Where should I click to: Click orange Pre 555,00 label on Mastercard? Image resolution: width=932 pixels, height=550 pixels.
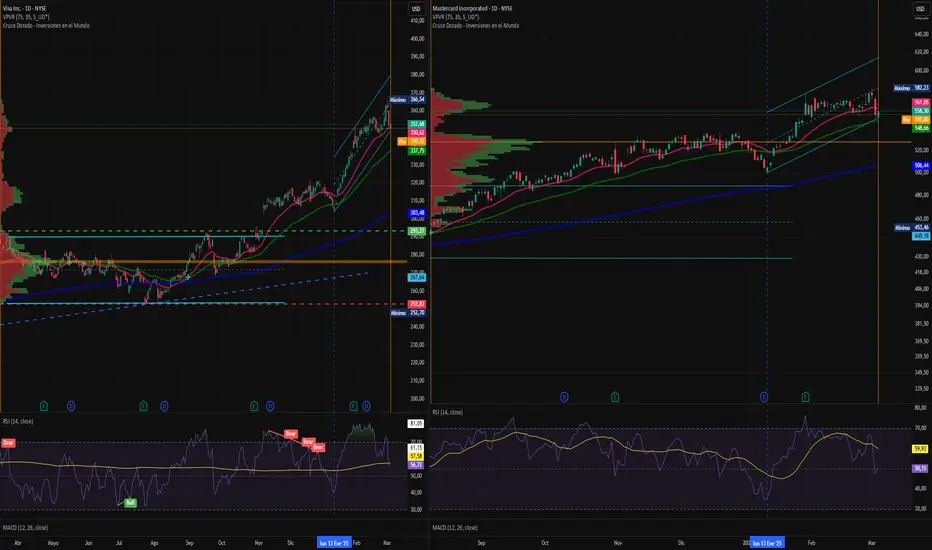tap(915, 120)
